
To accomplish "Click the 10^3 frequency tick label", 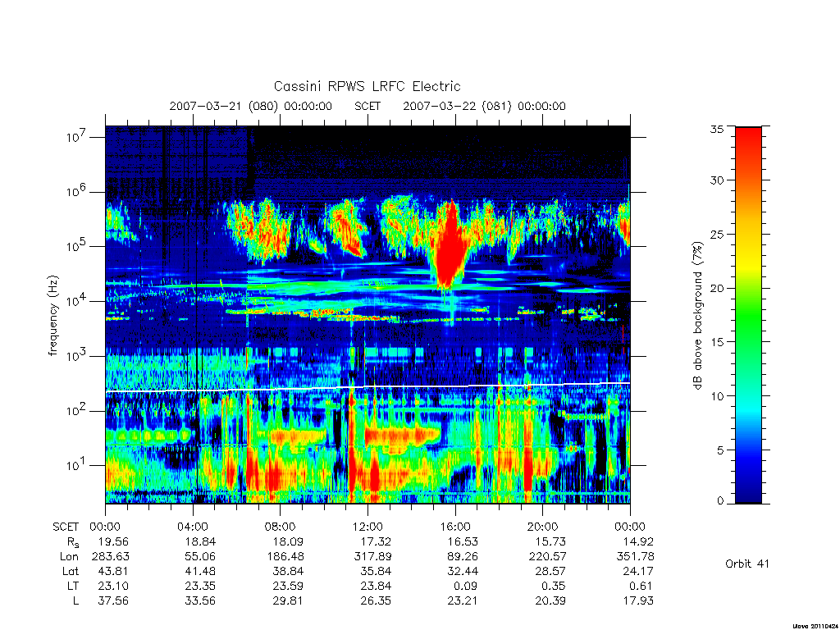I will point(76,355).
